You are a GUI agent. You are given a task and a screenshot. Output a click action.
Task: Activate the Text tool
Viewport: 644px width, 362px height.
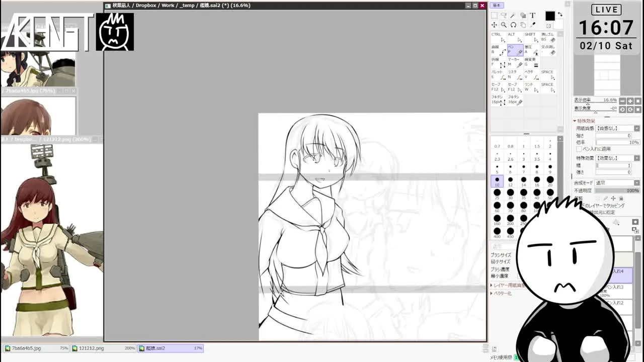click(x=533, y=16)
